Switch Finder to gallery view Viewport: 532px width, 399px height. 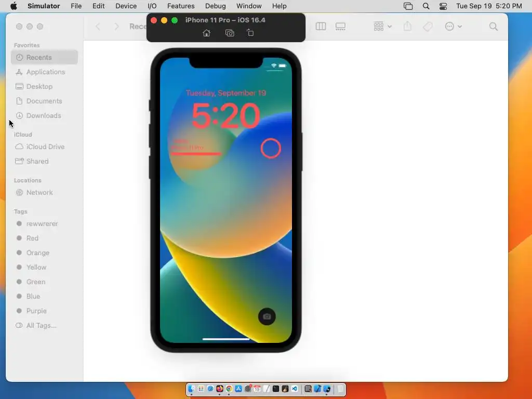[340, 26]
